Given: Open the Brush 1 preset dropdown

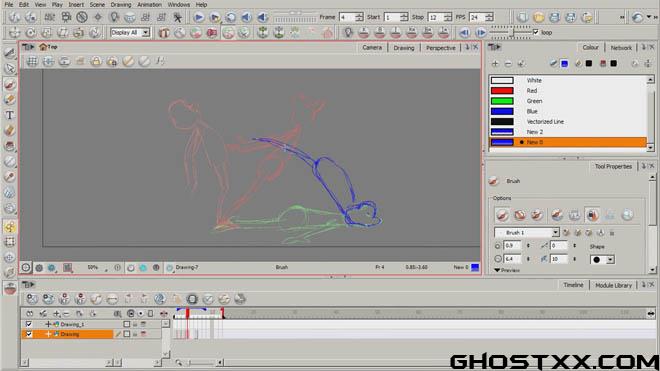Looking at the screenshot, I should (x=527, y=232).
